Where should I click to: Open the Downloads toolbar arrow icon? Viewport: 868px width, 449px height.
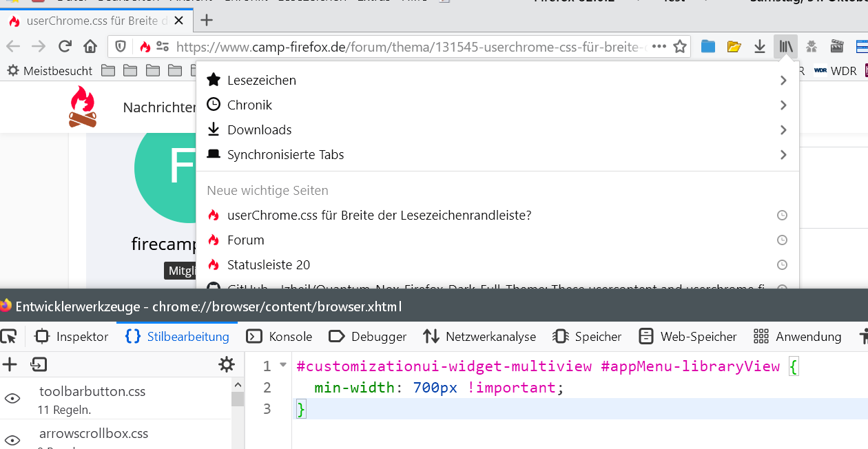pos(760,47)
